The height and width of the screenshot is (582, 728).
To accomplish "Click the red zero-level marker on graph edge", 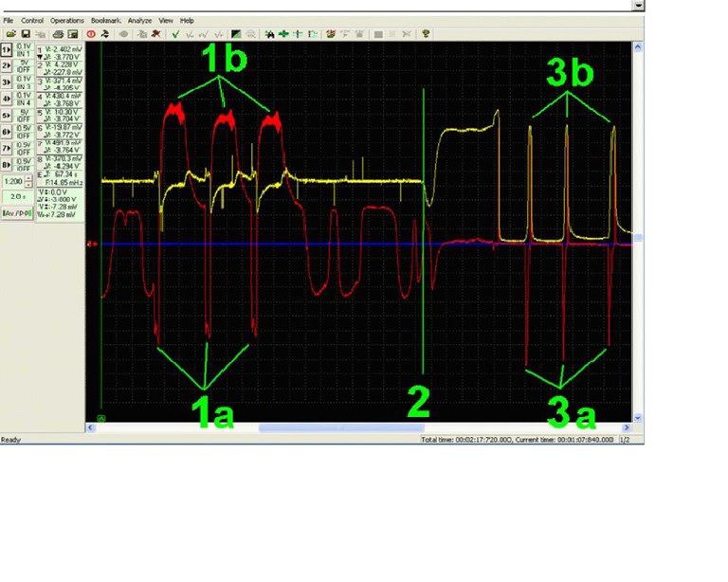I will 92,244.
